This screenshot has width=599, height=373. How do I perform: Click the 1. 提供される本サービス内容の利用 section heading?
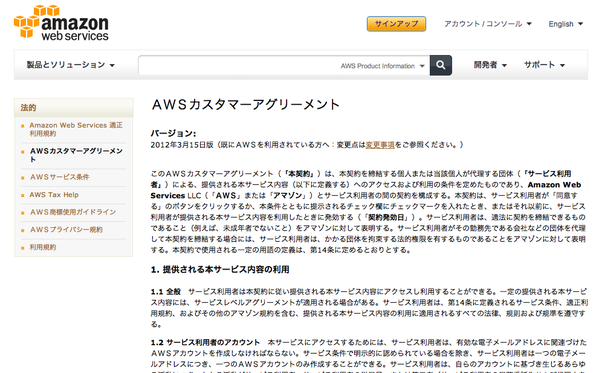pyautogui.click(x=220, y=269)
